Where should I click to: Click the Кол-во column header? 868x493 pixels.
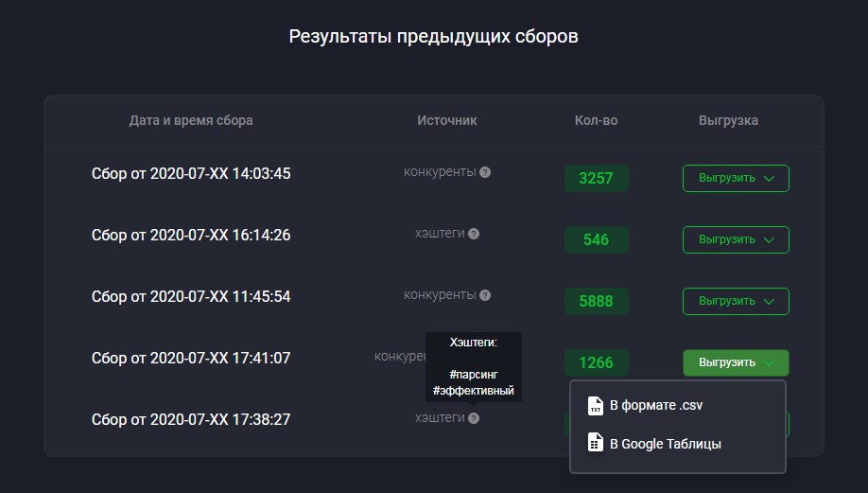click(597, 121)
